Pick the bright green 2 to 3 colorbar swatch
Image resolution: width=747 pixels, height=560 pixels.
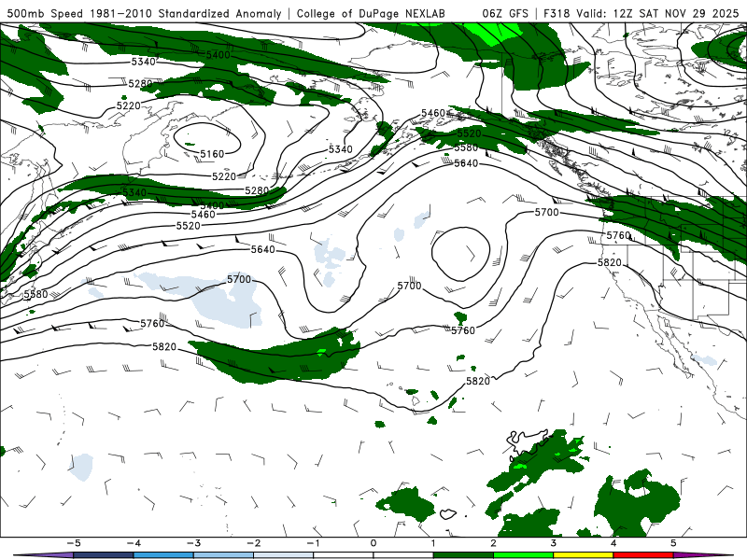523,555
